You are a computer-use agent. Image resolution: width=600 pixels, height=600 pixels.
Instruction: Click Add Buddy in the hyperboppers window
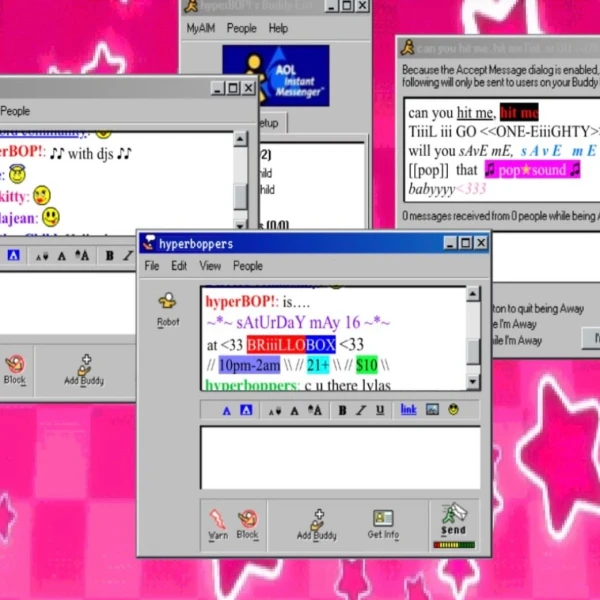316,524
